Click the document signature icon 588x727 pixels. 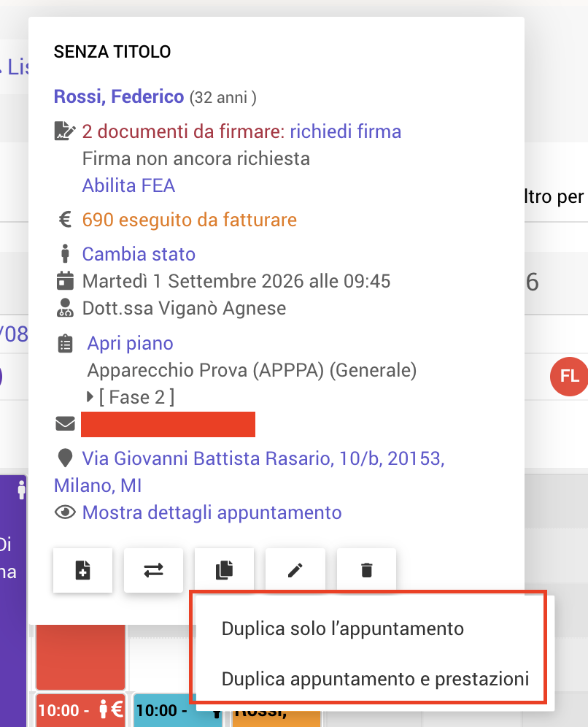point(65,131)
